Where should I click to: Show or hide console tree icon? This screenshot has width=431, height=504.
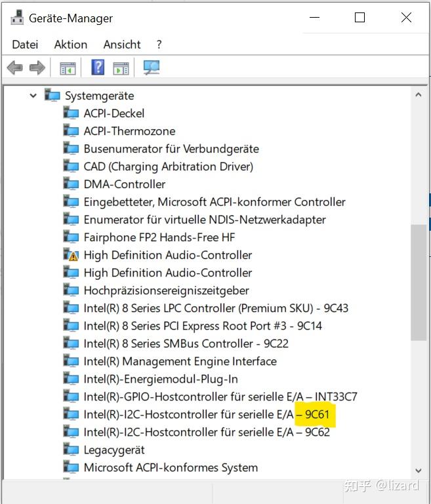(68, 68)
